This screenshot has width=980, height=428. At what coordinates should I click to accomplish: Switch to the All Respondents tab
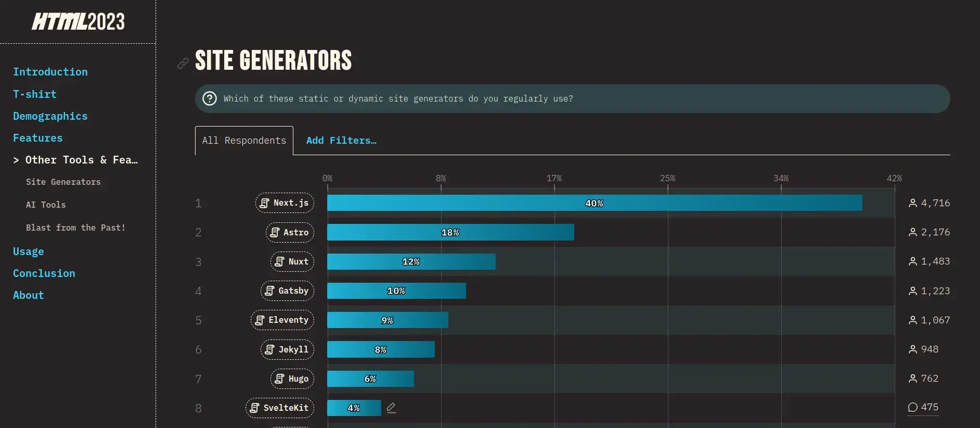(244, 141)
